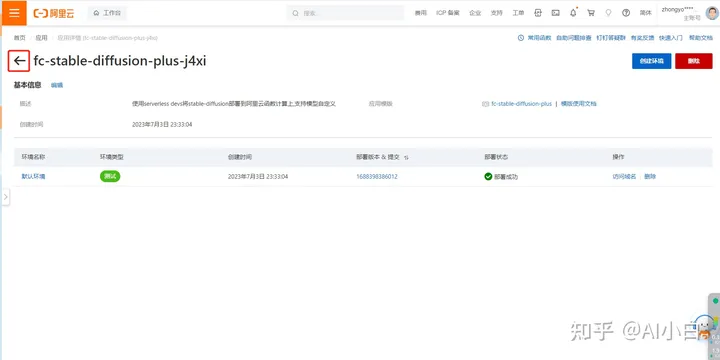Go to 应用 in the breadcrumb
Screen dimensions: 720x360
click(41, 38)
